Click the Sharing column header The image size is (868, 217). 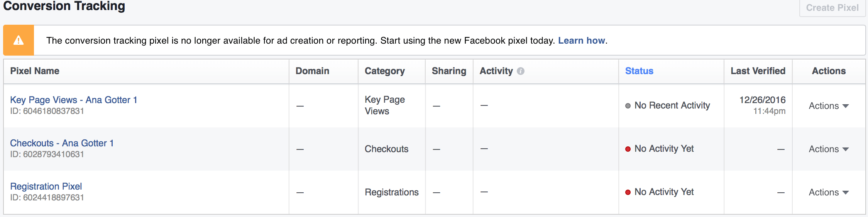tap(449, 71)
